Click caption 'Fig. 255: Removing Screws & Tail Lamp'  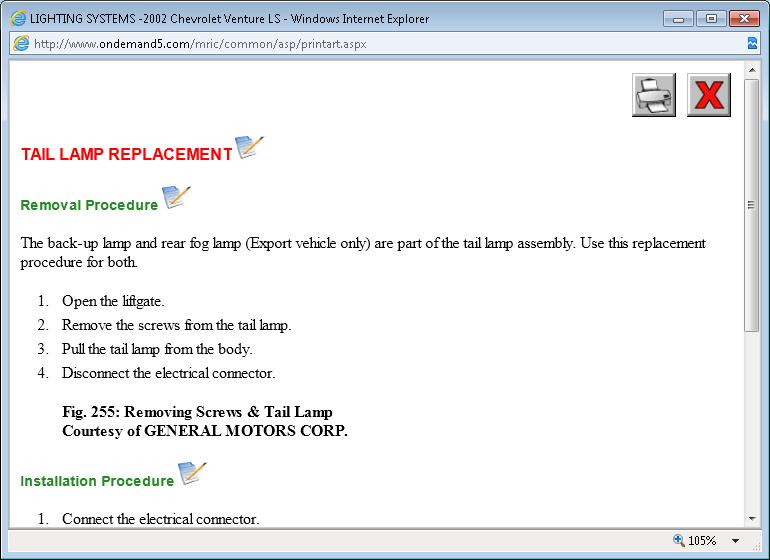[x=197, y=412]
